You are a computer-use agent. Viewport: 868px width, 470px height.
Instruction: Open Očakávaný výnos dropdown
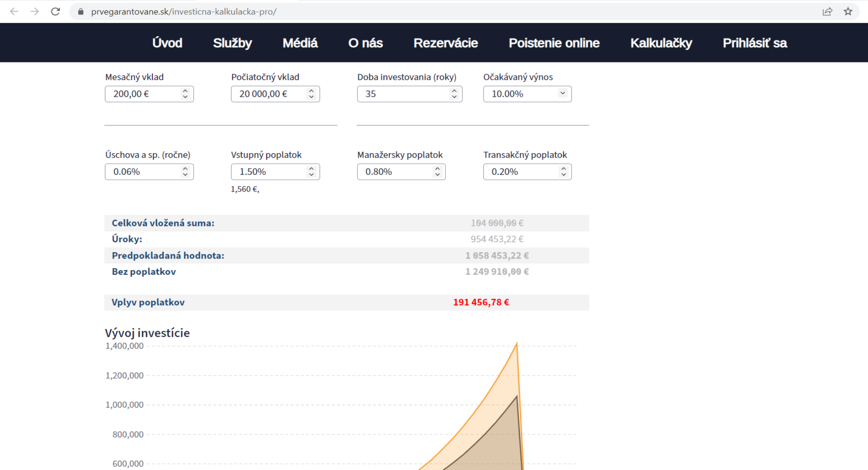527,94
